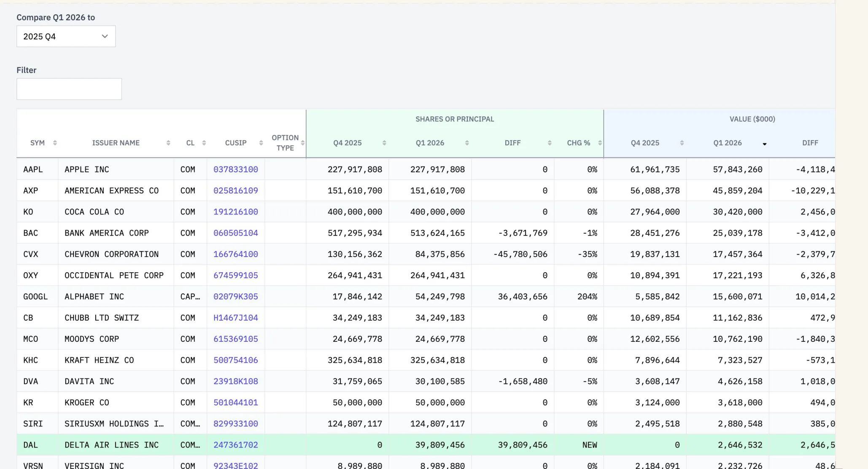Click the CL column sort icon
The image size is (868, 469).
pos(204,143)
